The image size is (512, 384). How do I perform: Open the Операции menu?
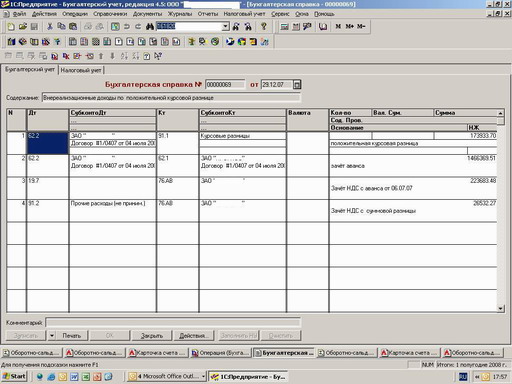pos(75,14)
